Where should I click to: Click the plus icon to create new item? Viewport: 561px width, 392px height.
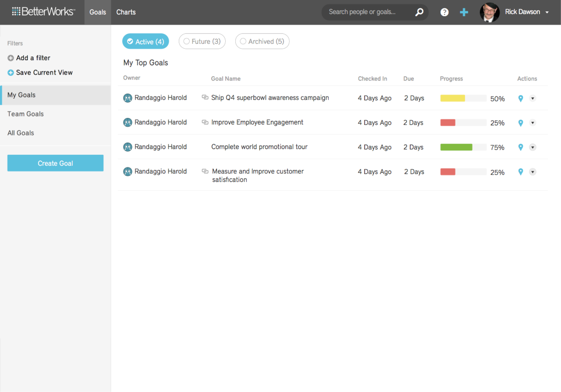464,12
